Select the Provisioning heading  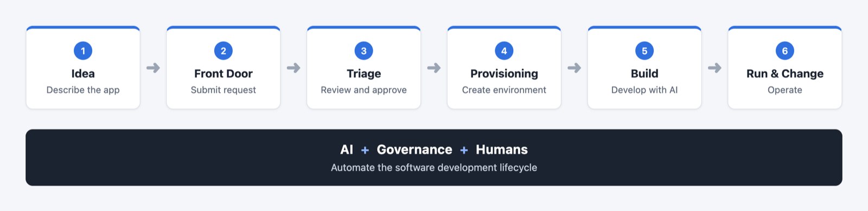(504, 74)
